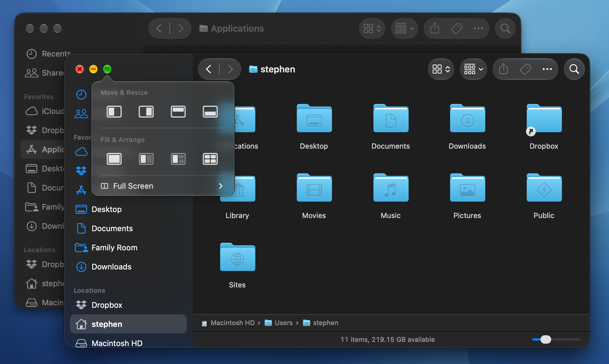Click Search icon in stephen window
609x364 pixels.
[574, 69]
